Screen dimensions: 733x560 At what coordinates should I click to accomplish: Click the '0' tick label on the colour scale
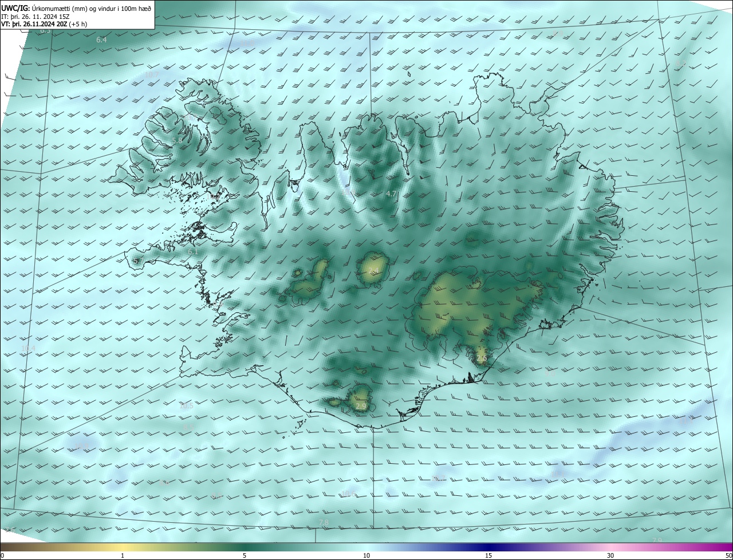pos(2,555)
